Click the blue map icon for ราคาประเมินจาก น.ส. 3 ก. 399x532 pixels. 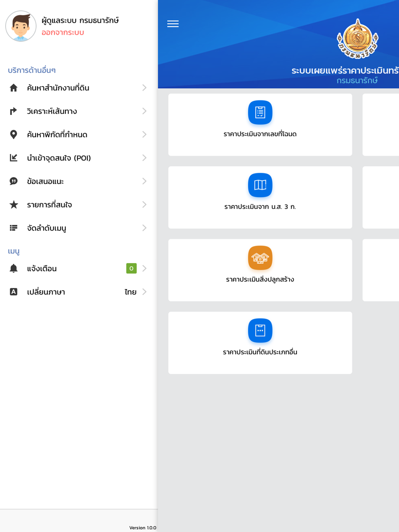coord(260,185)
